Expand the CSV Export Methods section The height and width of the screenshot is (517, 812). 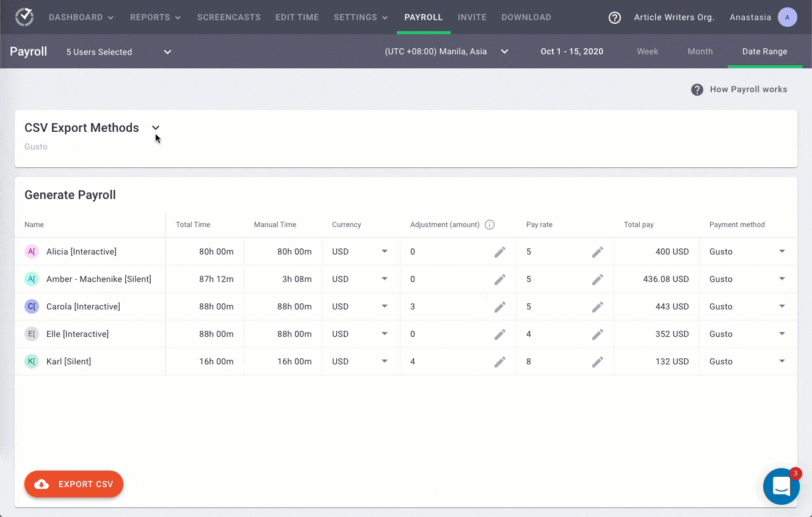[156, 128]
